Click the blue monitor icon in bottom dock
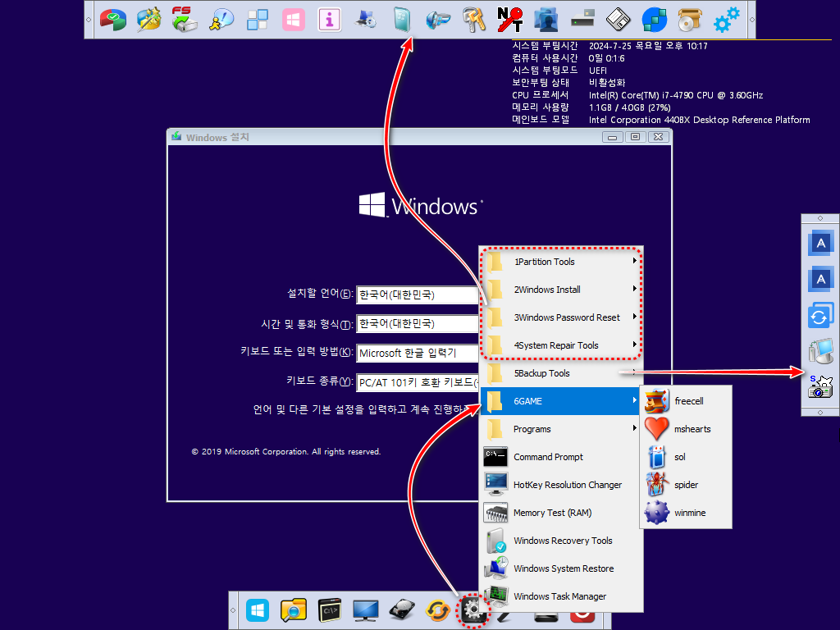This screenshot has width=840, height=630. 365,610
